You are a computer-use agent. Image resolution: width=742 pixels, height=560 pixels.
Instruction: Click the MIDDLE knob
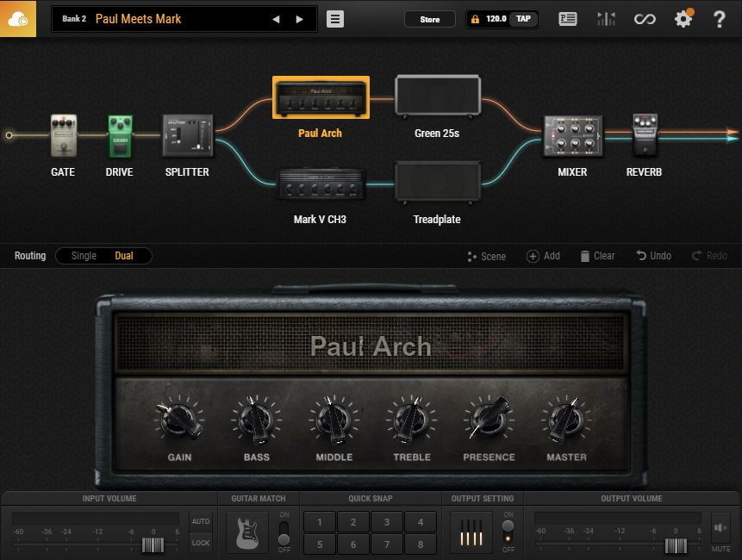tap(334, 420)
